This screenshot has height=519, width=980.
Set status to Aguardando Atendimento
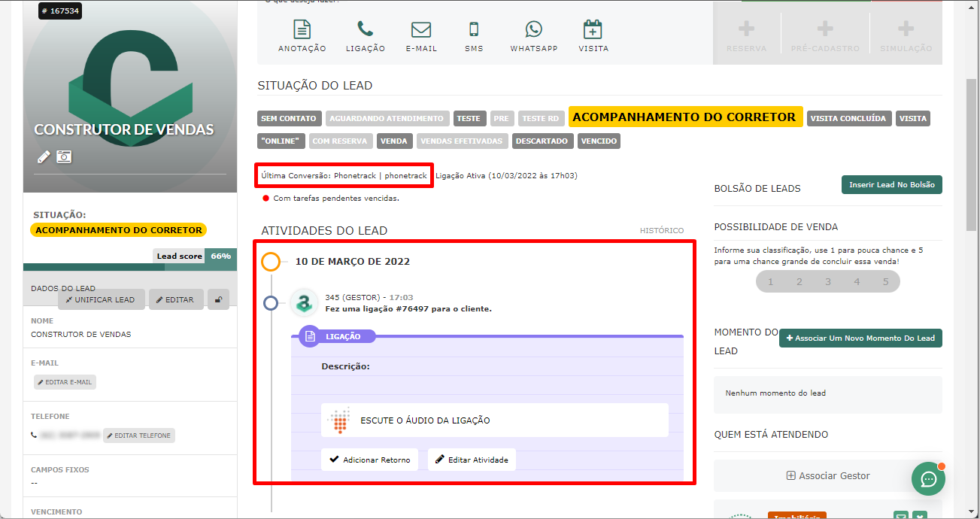[x=387, y=118]
